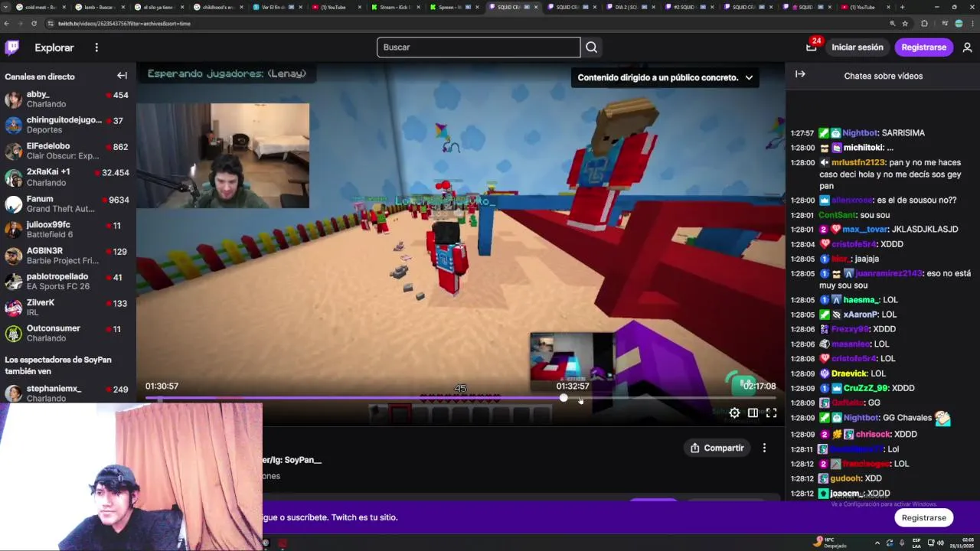Enter fullscreen in the video player
This screenshot has height=551, width=980.
coord(771,413)
